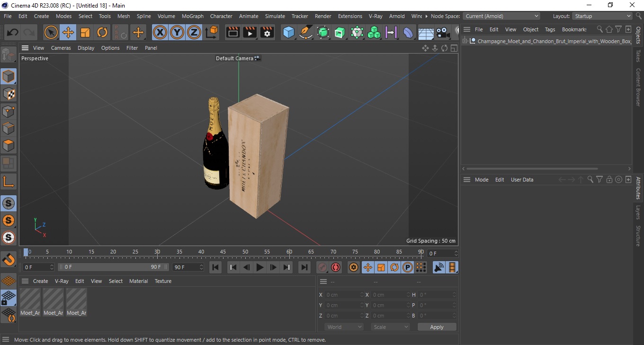Activate the Move tool

pyautogui.click(x=68, y=33)
